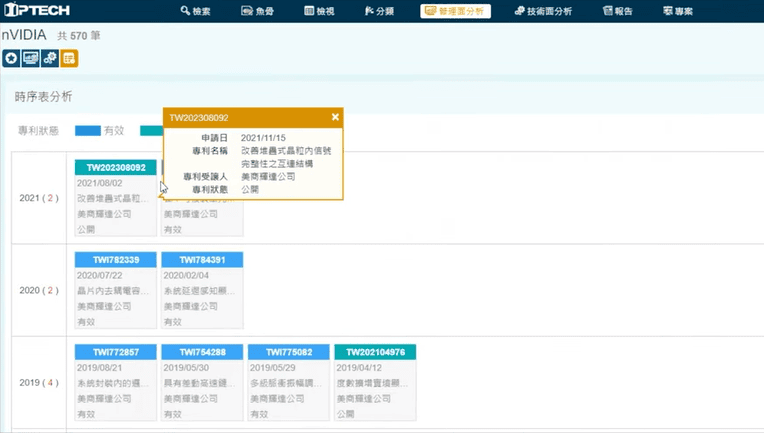Click the second monitor-style toolbar icon
The height and width of the screenshot is (433, 764).
[30, 59]
